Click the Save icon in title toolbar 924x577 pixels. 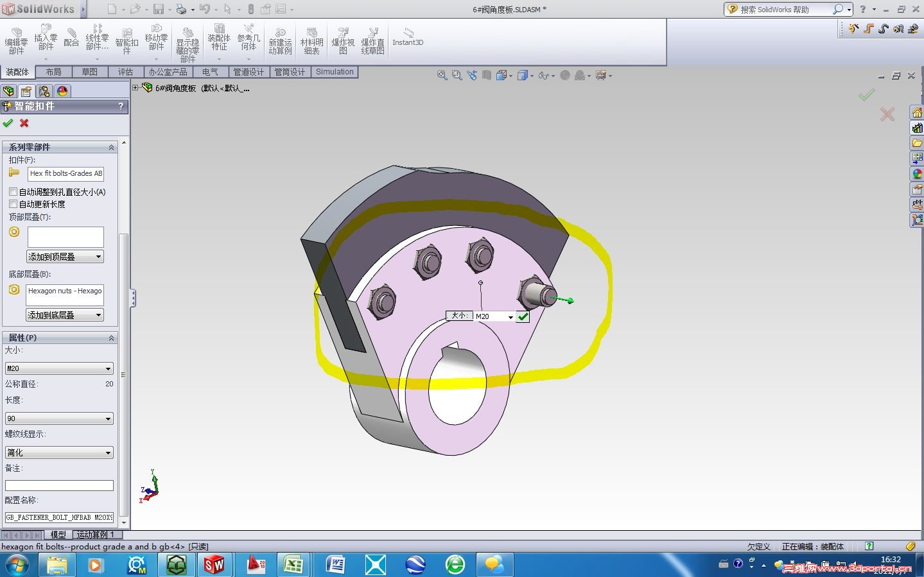158,9
